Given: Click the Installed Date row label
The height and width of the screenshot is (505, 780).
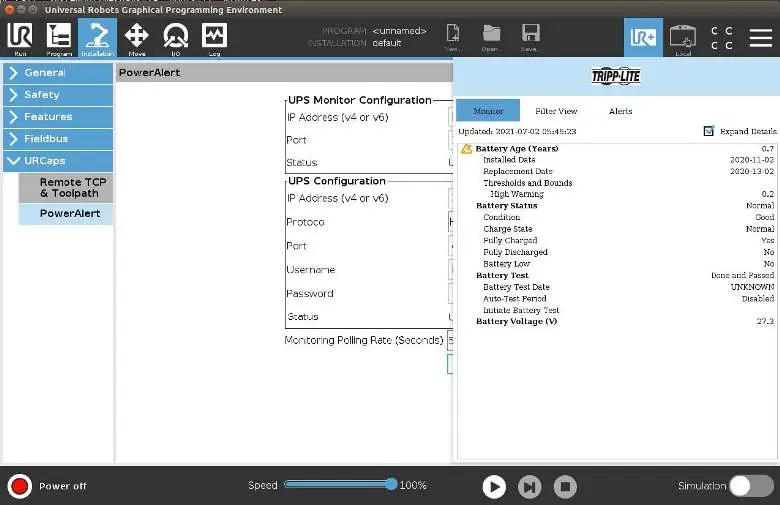Looking at the screenshot, I should click(509, 160).
